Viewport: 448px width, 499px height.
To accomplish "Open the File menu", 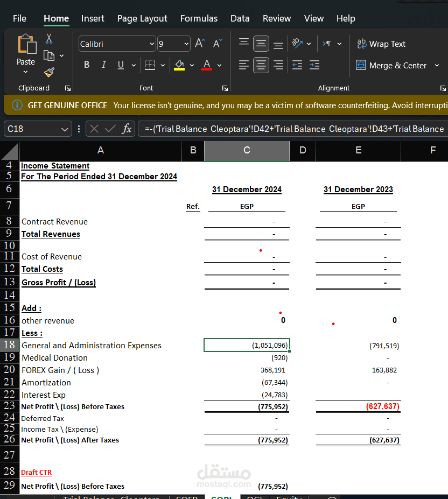I will pyautogui.click(x=19, y=18).
